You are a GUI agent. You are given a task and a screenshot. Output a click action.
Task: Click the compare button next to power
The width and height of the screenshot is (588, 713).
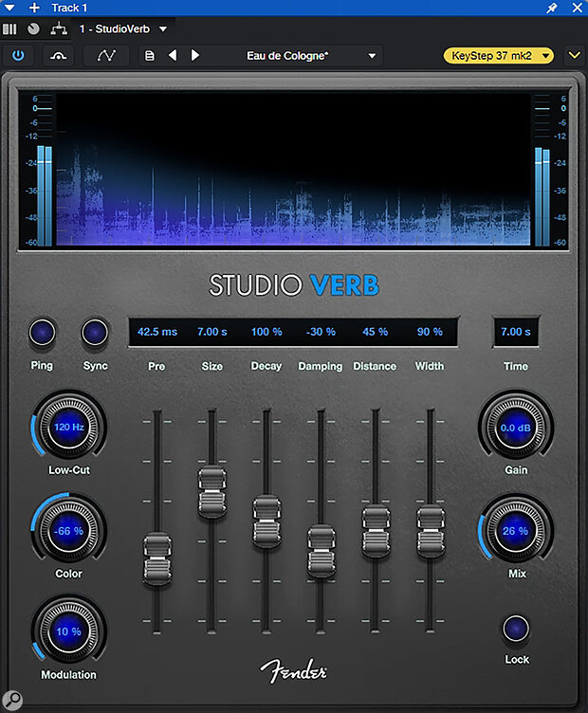click(x=59, y=56)
